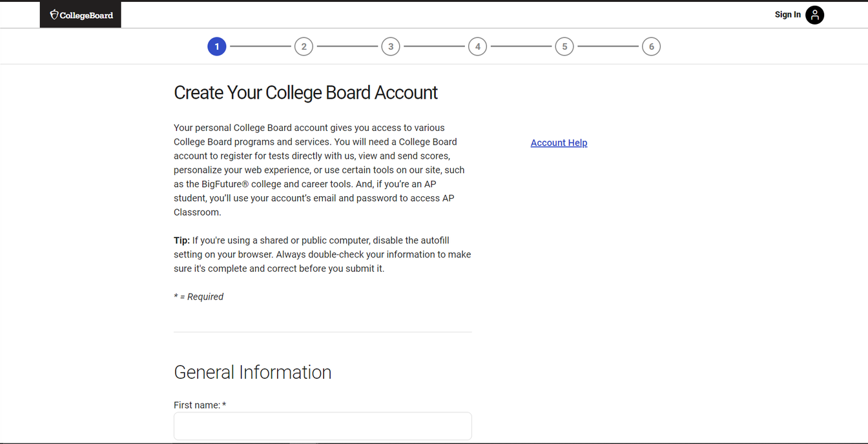Image resolution: width=868 pixels, height=444 pixels.
Task: Click the Sign In text
Action: coord(788,15)
